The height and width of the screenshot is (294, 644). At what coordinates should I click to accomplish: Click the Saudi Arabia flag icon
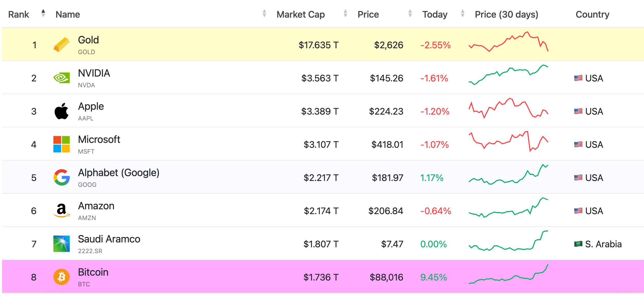tap(578, 244)
